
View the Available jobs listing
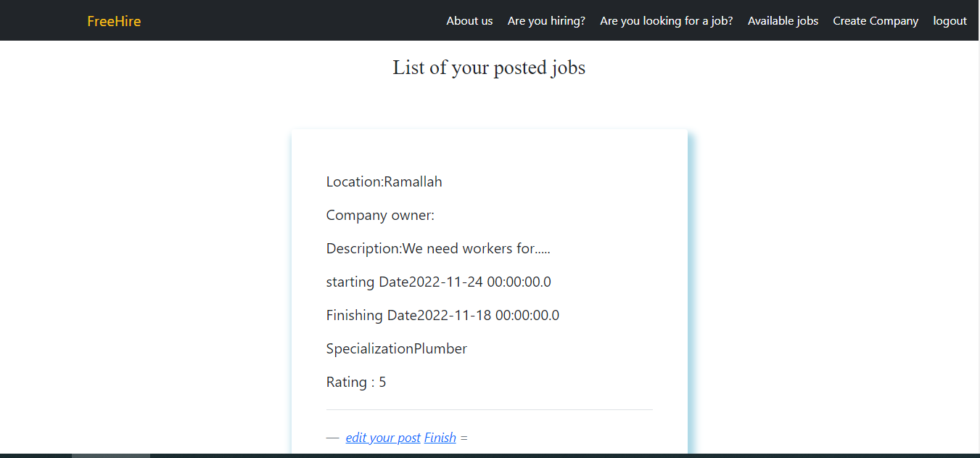(783, 20)
